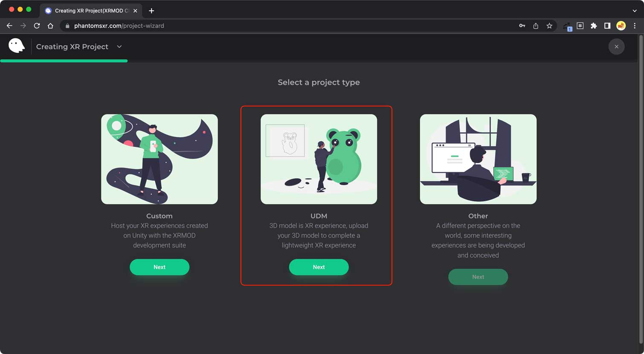Viewport: 644px width, 354px height.
Task: Close the project wizard with X button
Action: pos(616,46)
